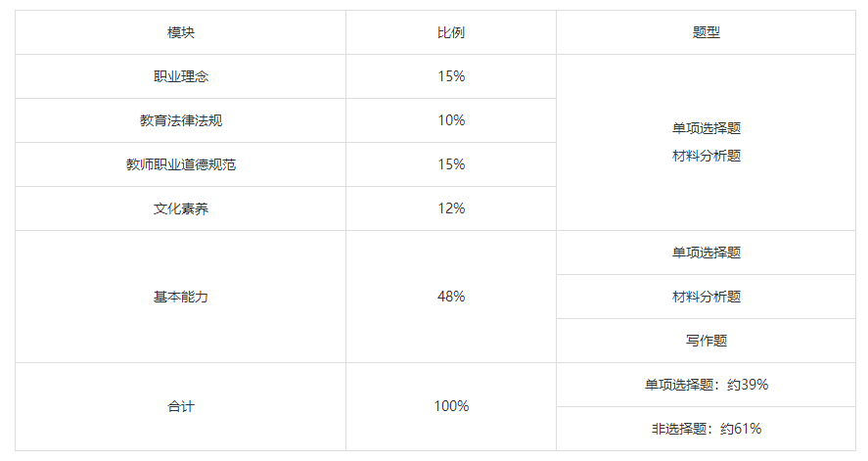Click the 模块 column header
Screen dimensions: 868x461
[x=180, y=32]
